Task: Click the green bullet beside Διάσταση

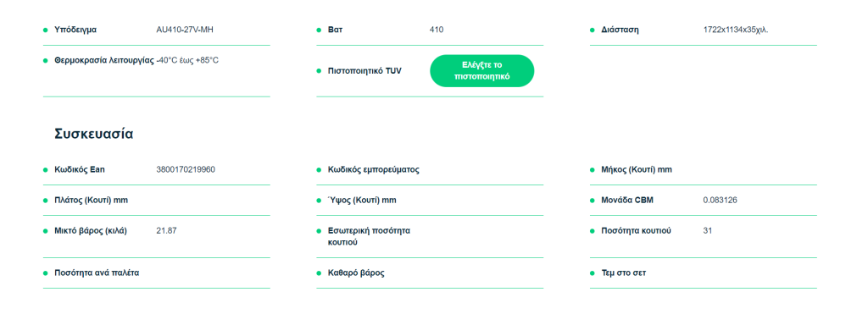Action: coord(592,30)
